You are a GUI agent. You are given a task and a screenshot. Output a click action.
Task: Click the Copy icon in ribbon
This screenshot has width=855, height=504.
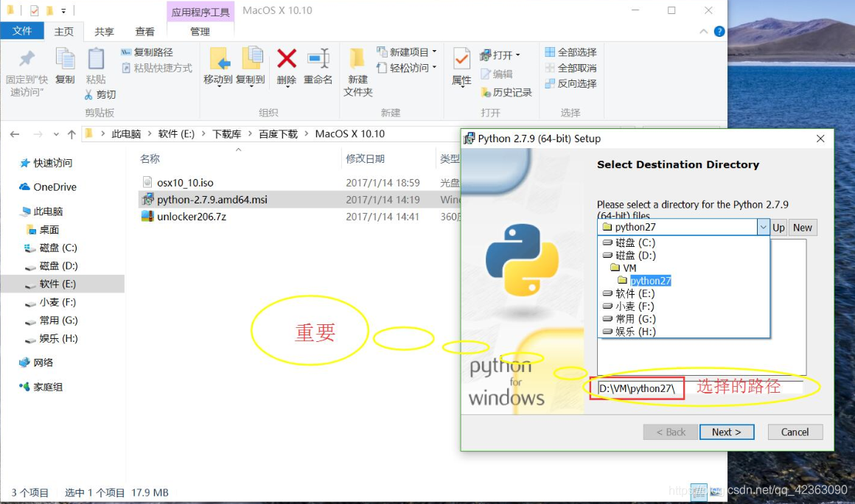[66, 59]
